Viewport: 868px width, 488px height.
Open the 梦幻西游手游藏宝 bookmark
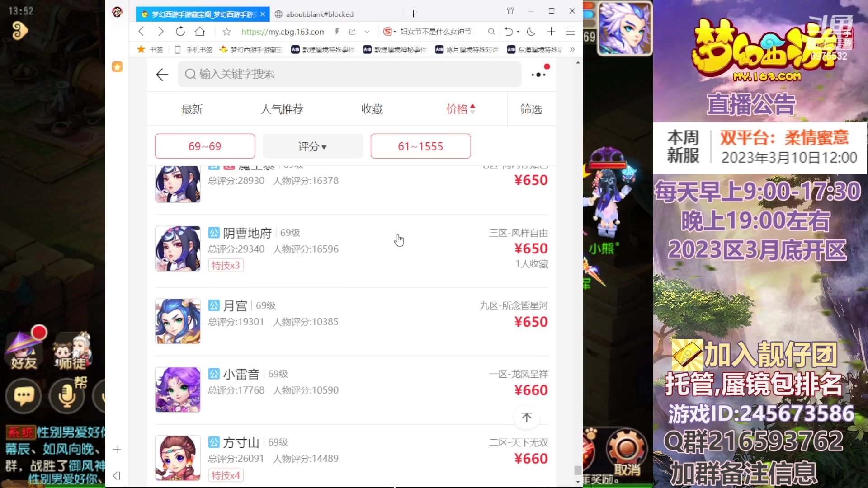tap(251, 49)
